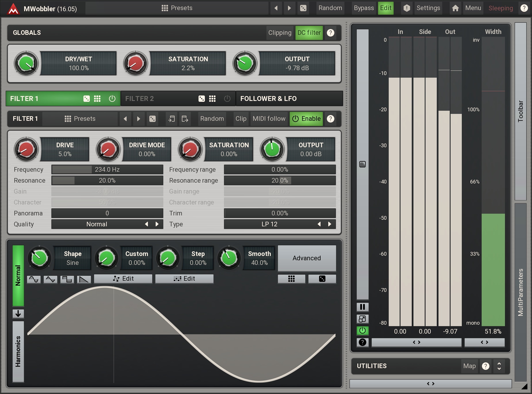Step Quality to next value
The width and height of the screenshot is (532, 394).
157,224
